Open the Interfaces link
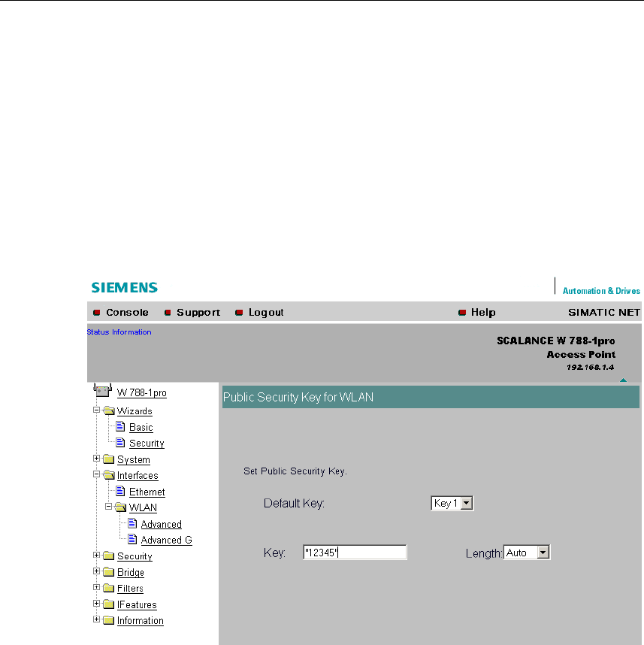The width and height of the screenshot is (644, 645). click(x=138, y=476)
